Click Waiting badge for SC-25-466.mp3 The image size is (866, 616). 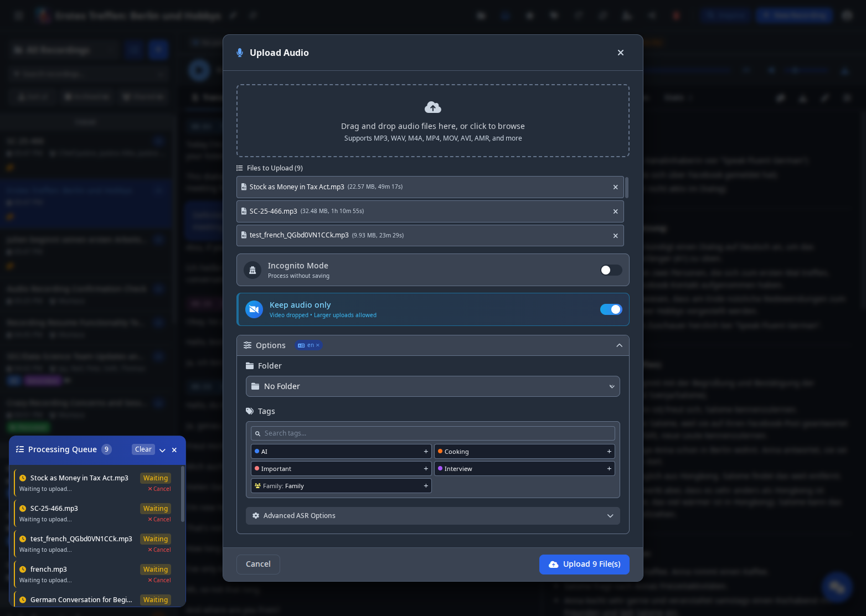click(156, 509)
